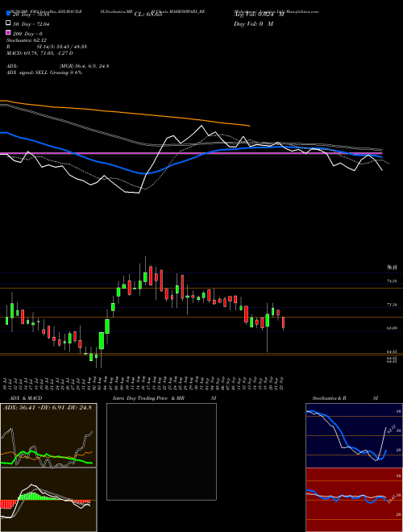Open the blue Stochastics chart panel
The height and width of the screenshot is (532, 403).
(354, 435)
